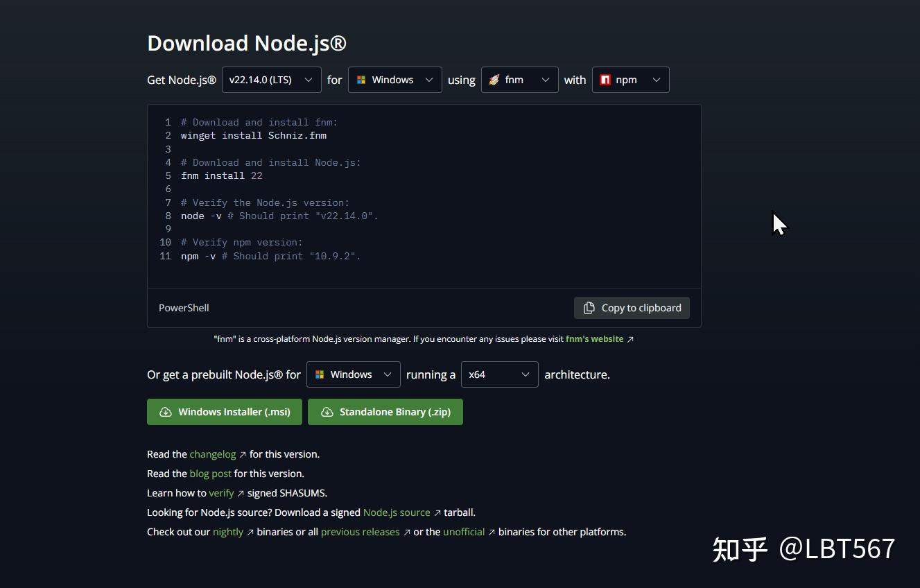Screen dimensions: 920x588
Task: Click the chevron arrow of the version selector
Action: 308,80
